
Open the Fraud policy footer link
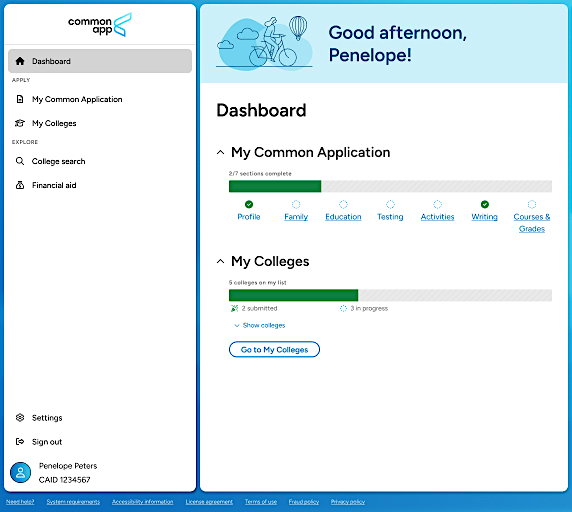click(304, 502)
